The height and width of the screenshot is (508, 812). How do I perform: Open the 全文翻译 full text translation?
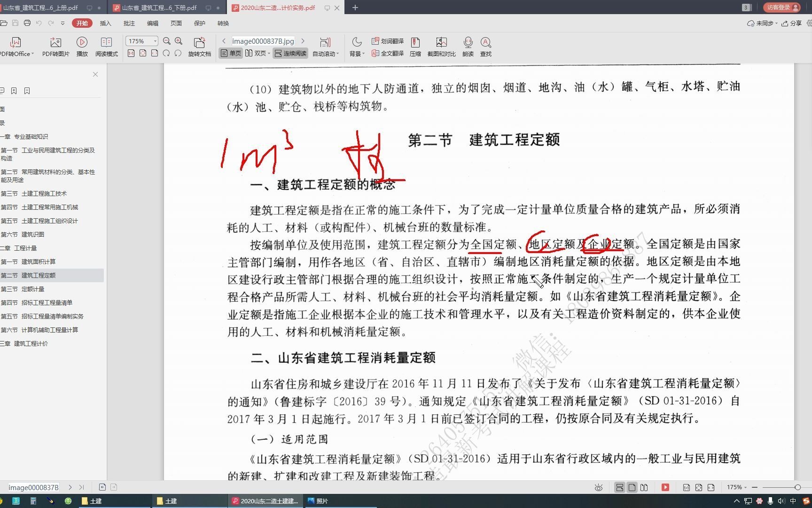388,54
